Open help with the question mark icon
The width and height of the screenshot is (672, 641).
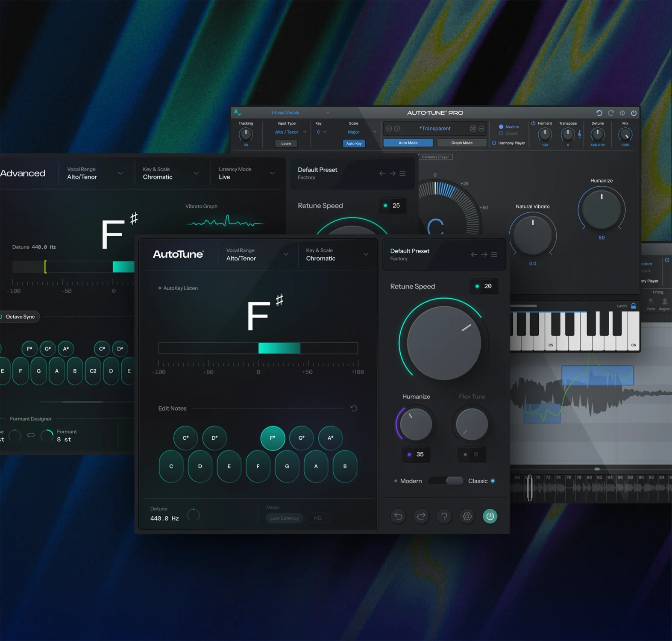click(444, 516)
